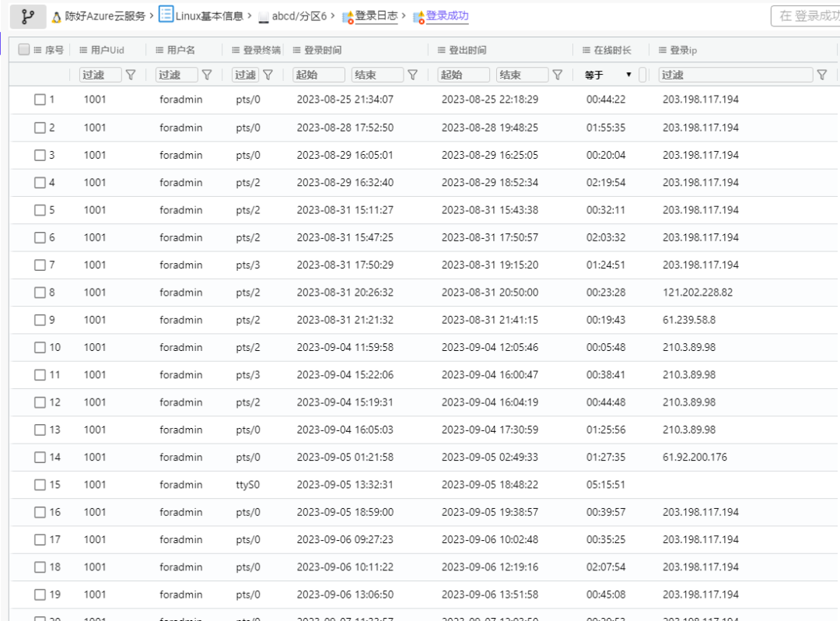The width and height of the screenshot is (840, 621).
Task: Go to abcd/分区6 breadcrumb
Action: 299,16
